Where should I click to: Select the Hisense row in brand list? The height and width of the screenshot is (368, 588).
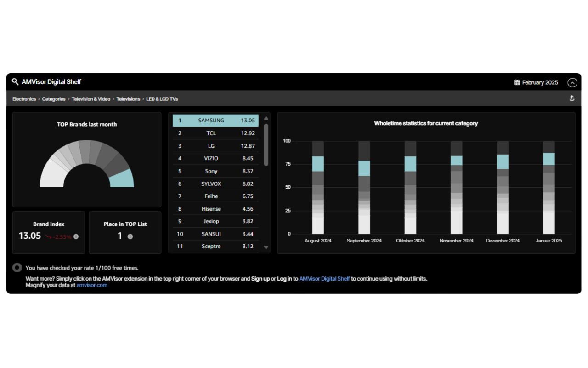point(215,209)
